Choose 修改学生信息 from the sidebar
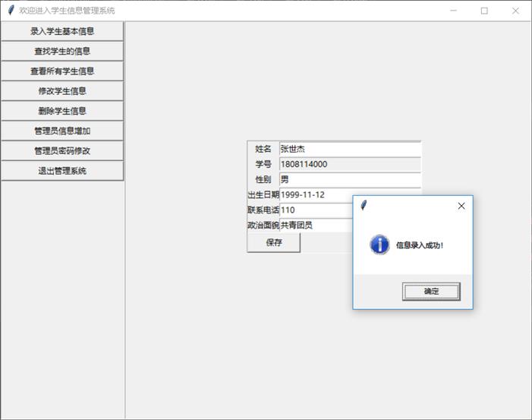 62,91
